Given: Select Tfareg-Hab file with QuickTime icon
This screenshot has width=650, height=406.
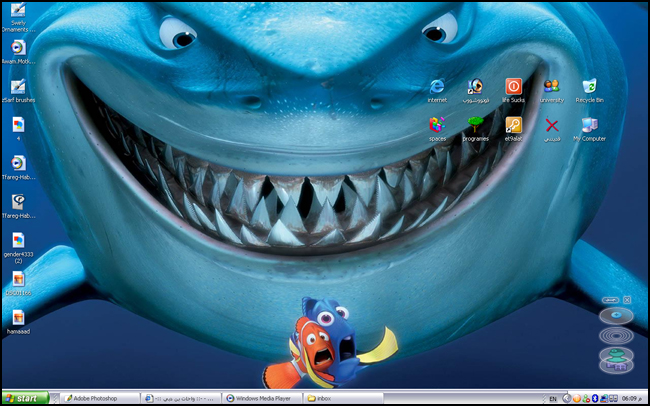Looking at the screenshot, I should click(x=18, y=207).
